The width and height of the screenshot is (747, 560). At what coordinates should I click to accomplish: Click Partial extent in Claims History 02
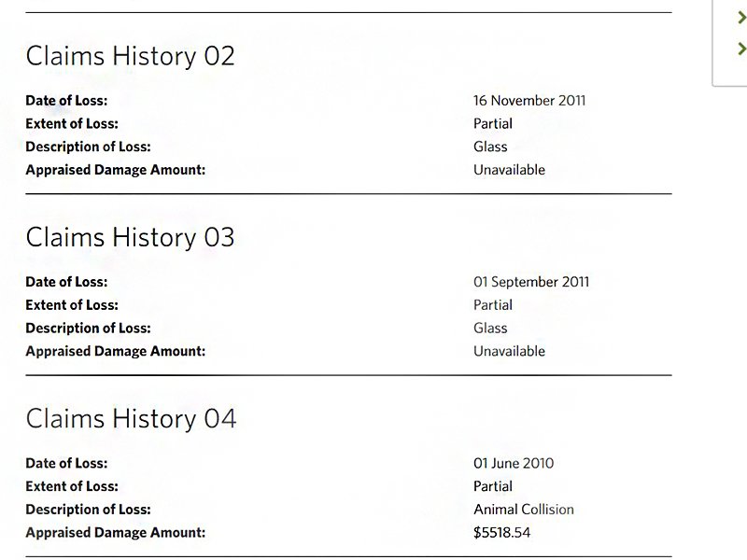493,124
